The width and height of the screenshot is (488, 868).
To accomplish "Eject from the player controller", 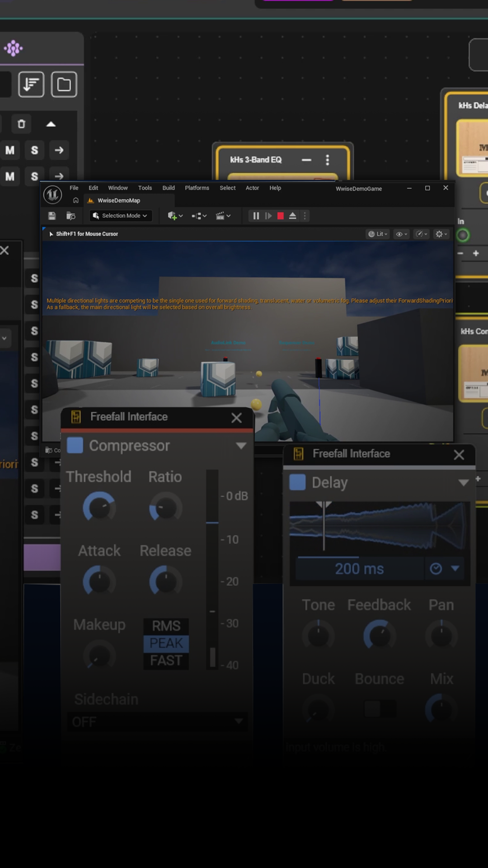I will (293, 216).
